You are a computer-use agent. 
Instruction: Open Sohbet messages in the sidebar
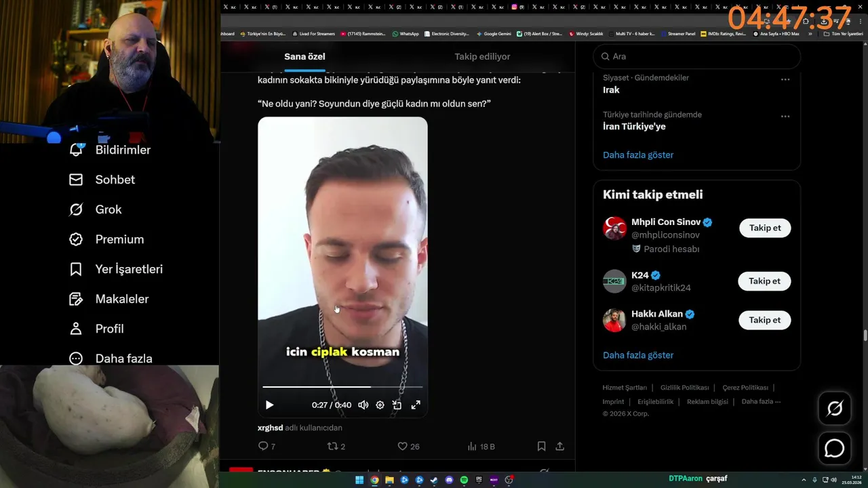102,180
